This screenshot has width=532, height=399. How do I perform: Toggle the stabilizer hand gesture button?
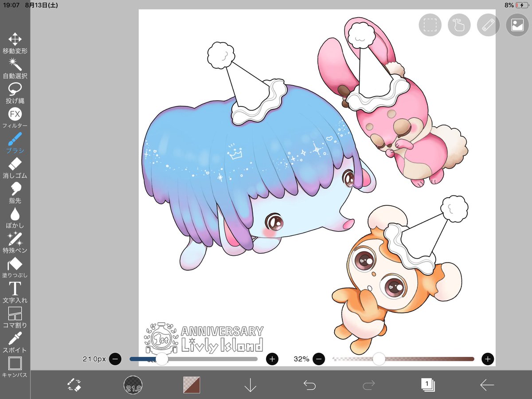tap(459, 25)
